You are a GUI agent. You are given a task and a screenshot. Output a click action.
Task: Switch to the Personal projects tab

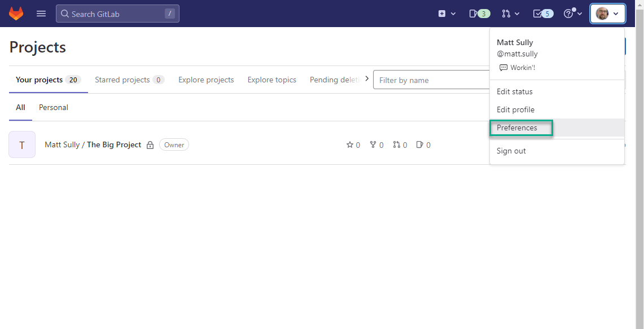[54, 107]
